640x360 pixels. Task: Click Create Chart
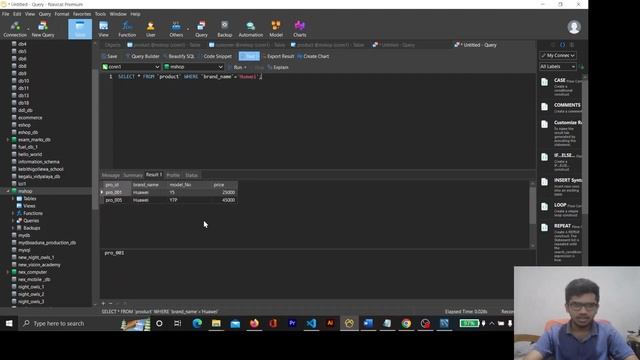[313, 56]
